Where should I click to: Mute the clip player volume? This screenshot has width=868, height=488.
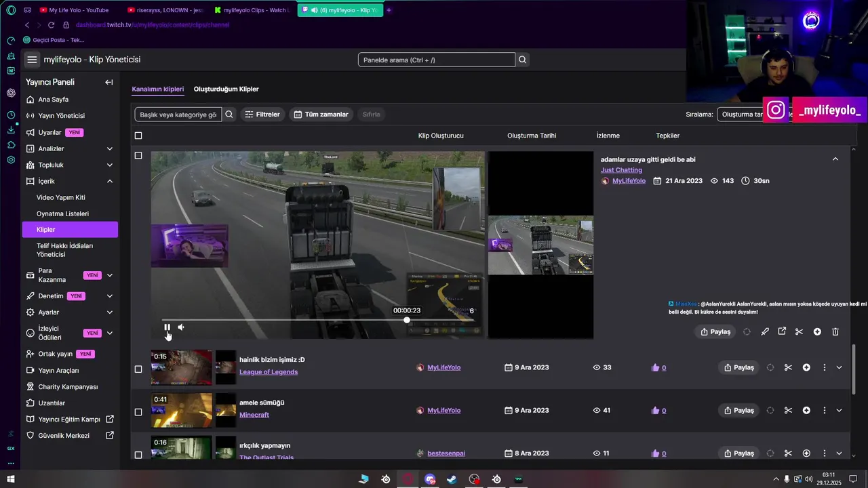coord(181,327)
